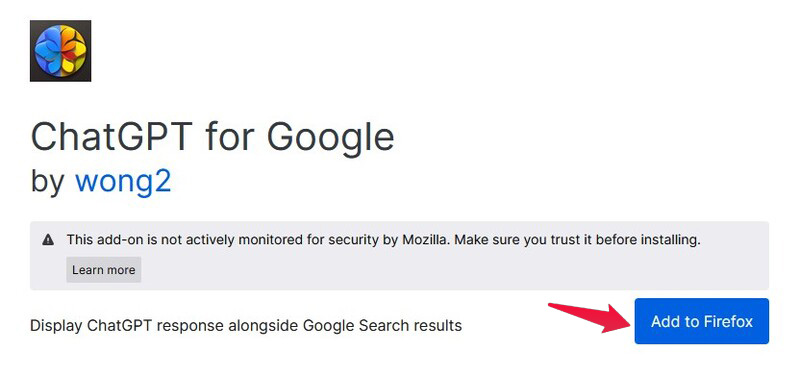The height and width of the screenshot is (376, 800).
Task: Open the Learn more security info
Action: point(104,270)
